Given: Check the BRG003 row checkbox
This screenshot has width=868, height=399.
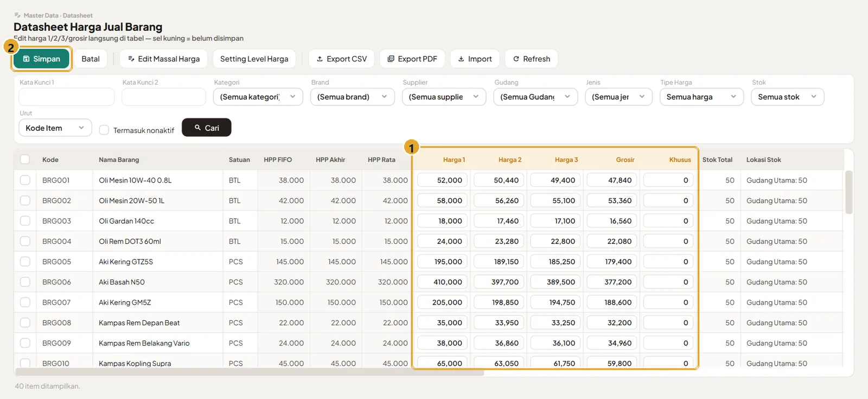Looking at the screenshot, I should (x=25, y=220).
